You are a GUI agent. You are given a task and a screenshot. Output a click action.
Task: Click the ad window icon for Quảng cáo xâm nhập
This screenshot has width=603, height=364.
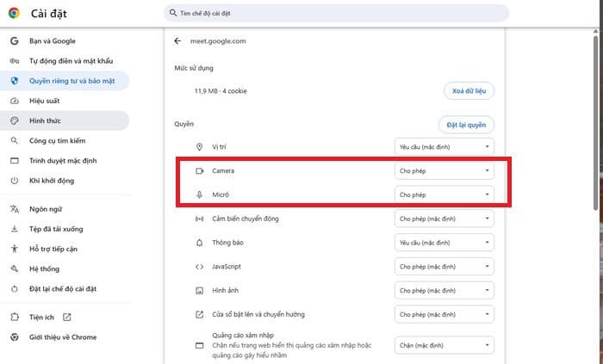(199, 346)
